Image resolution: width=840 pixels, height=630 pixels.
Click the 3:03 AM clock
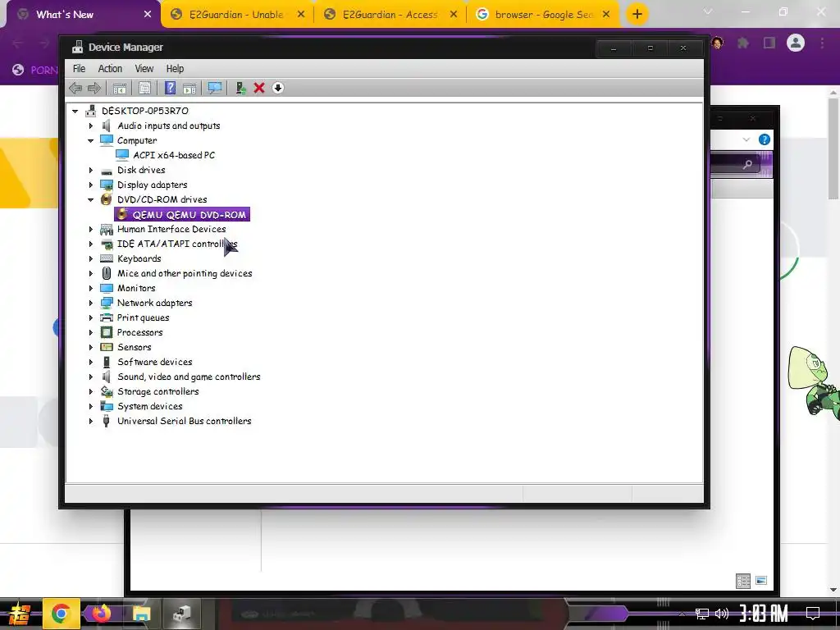764,614
